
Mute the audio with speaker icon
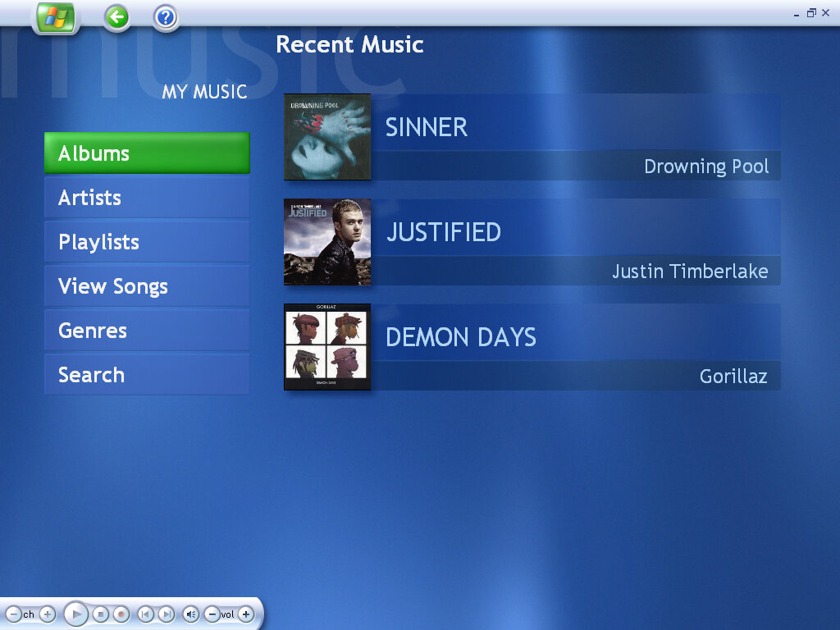click(190, 614)
